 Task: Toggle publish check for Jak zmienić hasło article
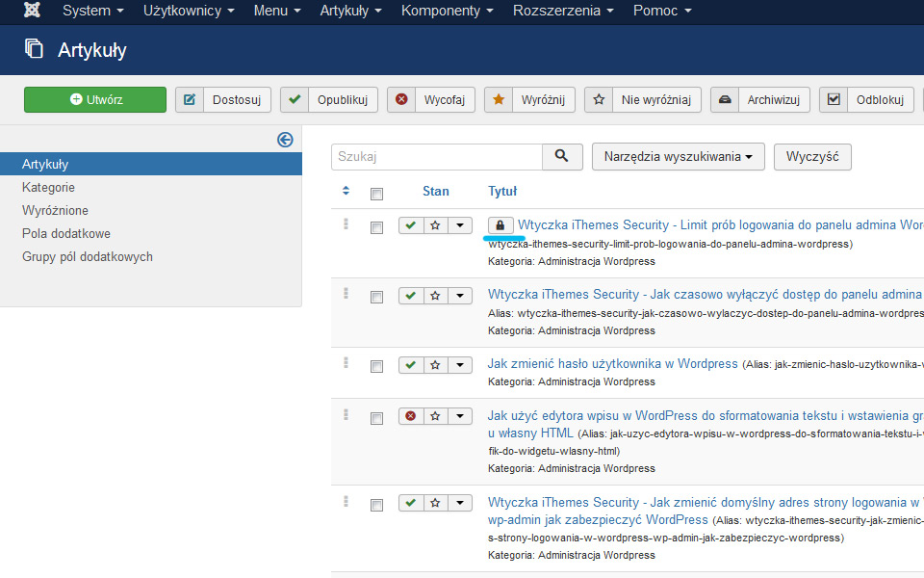pos(411,365)
